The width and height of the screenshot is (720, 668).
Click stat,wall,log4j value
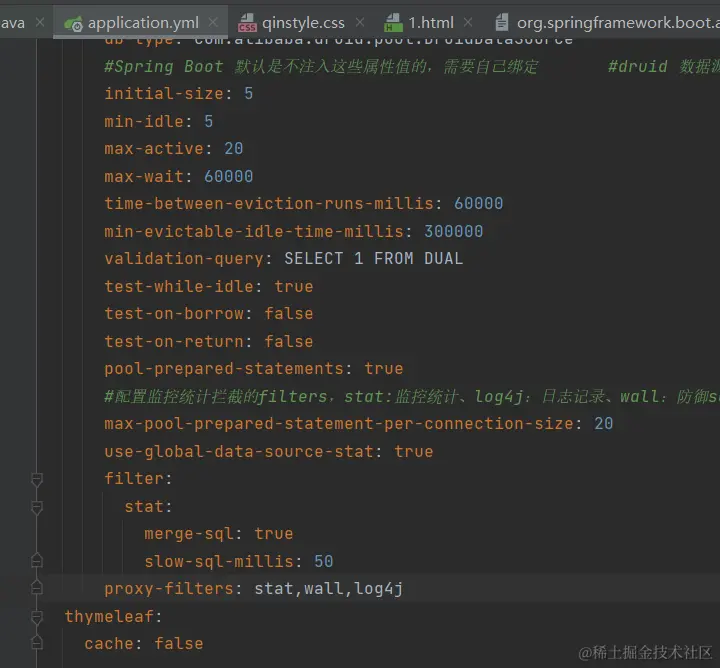(329, 589)
